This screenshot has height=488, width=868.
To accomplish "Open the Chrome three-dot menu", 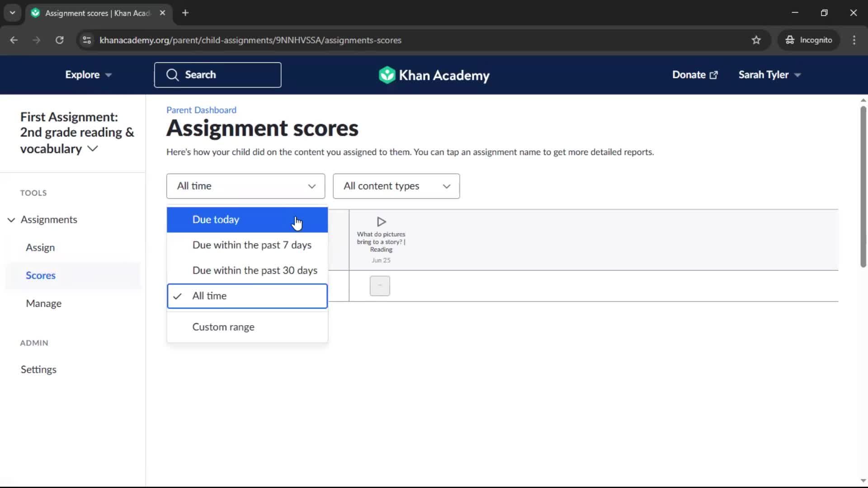I will coord(854,40).
